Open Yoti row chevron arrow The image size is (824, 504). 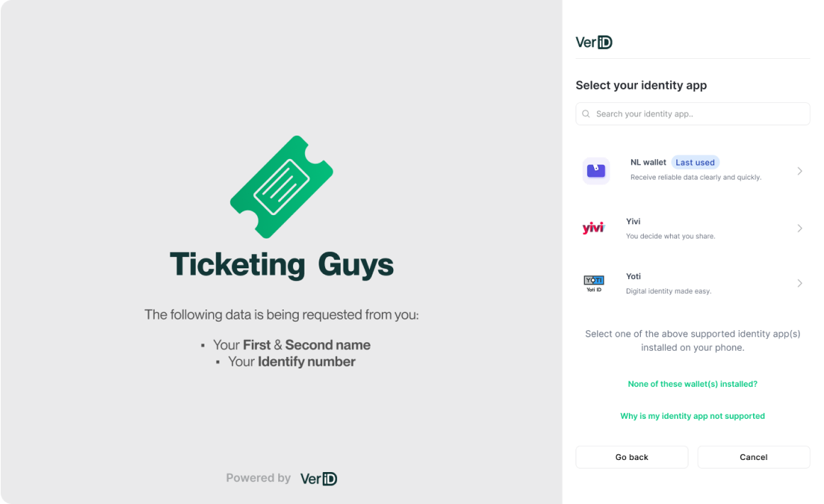pyautogui.click(x=799, y=283)
